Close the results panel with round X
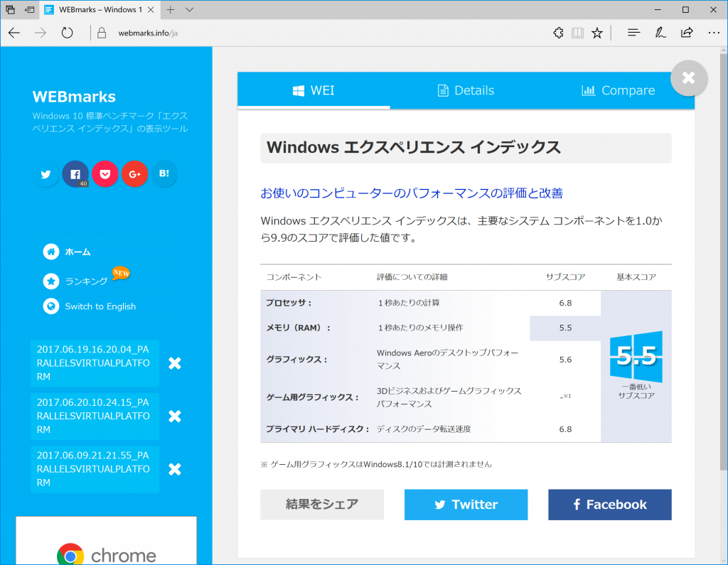Image resolution: width=728 pixels, height=565 pixels. coord(688,78)
